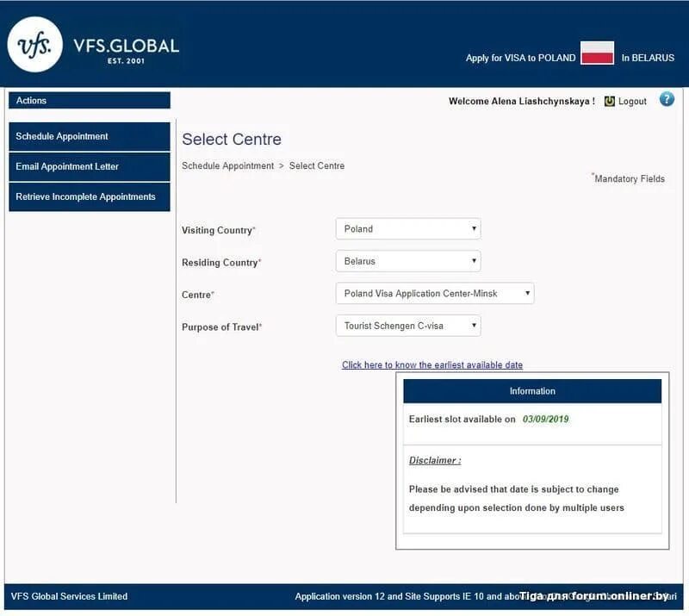Open Schedule Appointment in the Actions menu
The height and width of the screenshot is (616, 689).
tap(90, 136)
